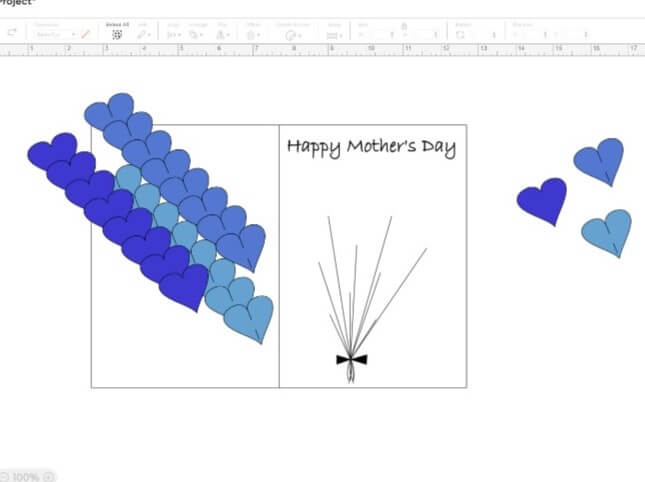Open the operation color swatch
The width and height of the screenshot is (645, 482).
[86, 35]
